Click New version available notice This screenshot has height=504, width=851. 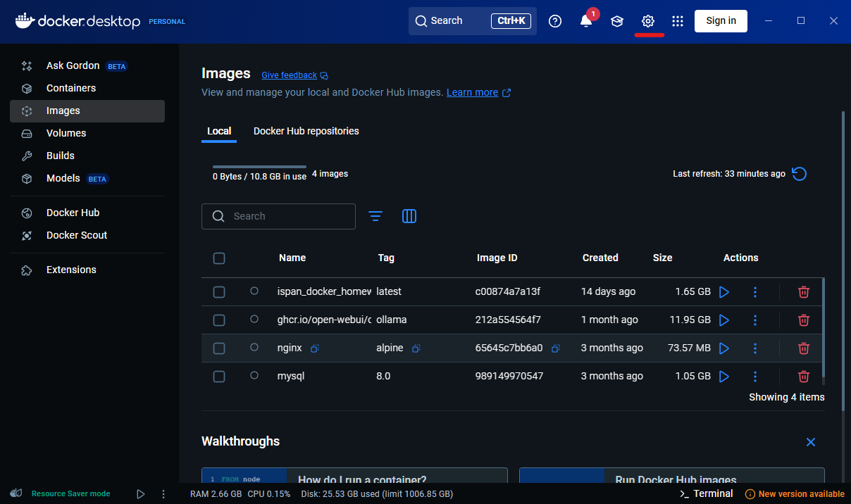click(795, 494)
